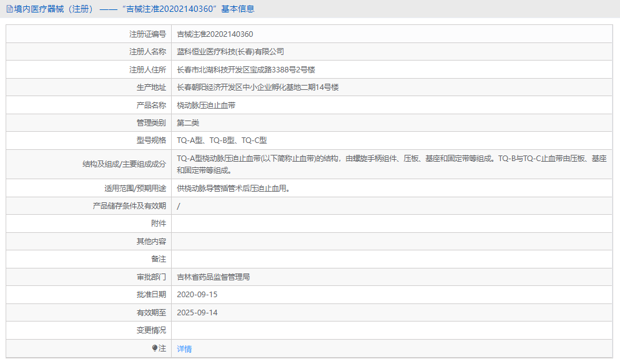This screenshot has width=620, height=364.
Task: Click the 生产地址 label
Action: [152, 87]
